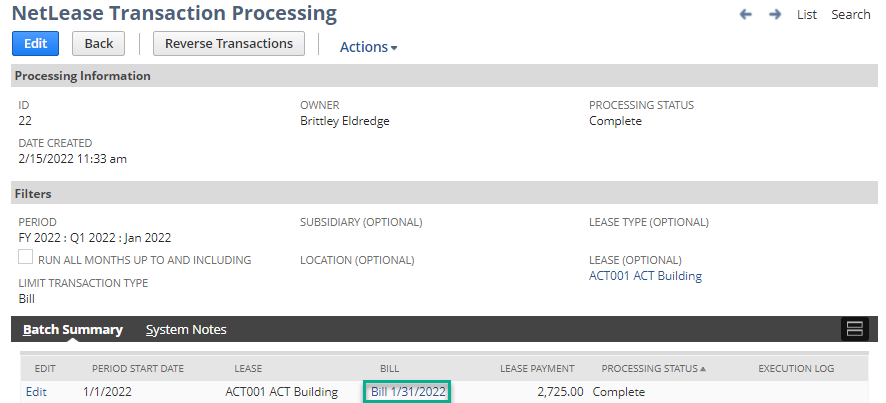Screen dimensions: 886x403
Task: Sort by Lease Payment column header
Action: tap(537, 369)
